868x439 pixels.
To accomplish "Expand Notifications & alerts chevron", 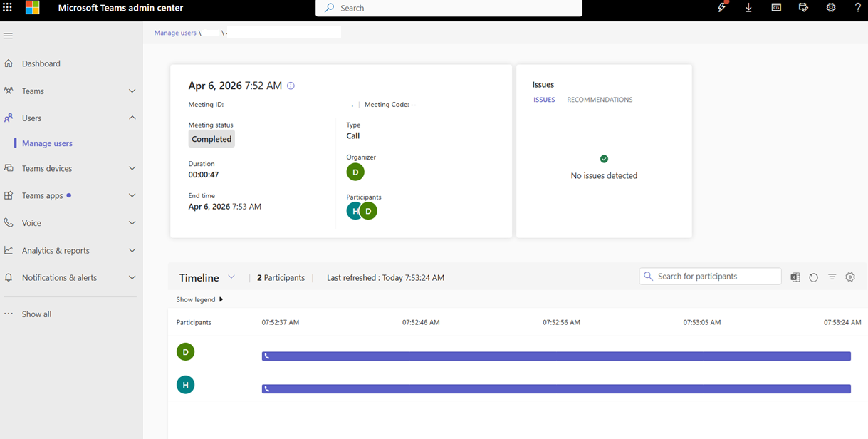I will click(132, 277).
